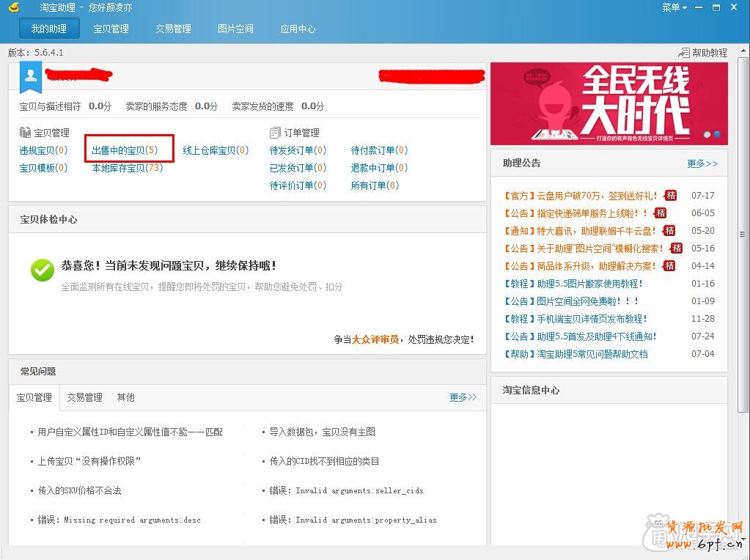The image size is (750, 560).
Task: Open 已发货订单(0) link
Action: [298, 168]
